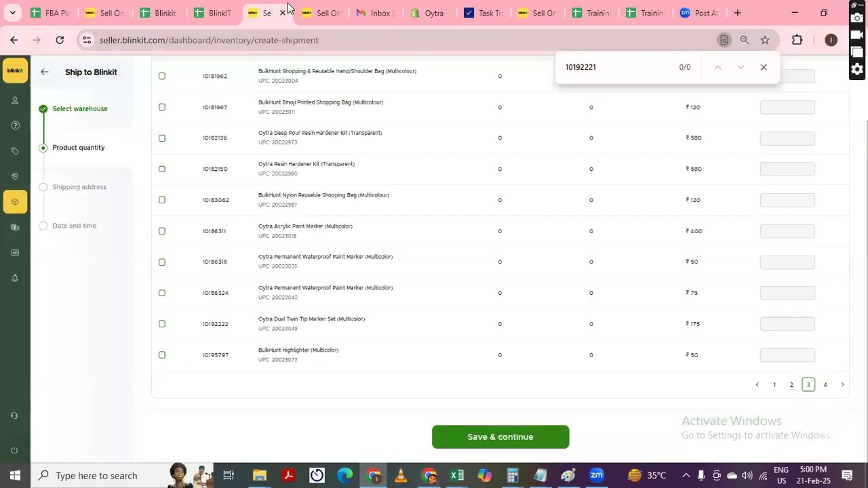This screenshot has height=488, width=868.
Task: Tick checkbox for product 10186324
Action: point(162,293)
